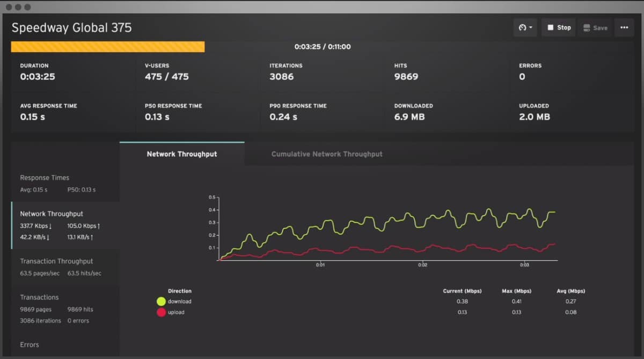This screenshot has height=359, width=644.
Task: Click the Speedway Global 375 title
Action: point(71,28)
